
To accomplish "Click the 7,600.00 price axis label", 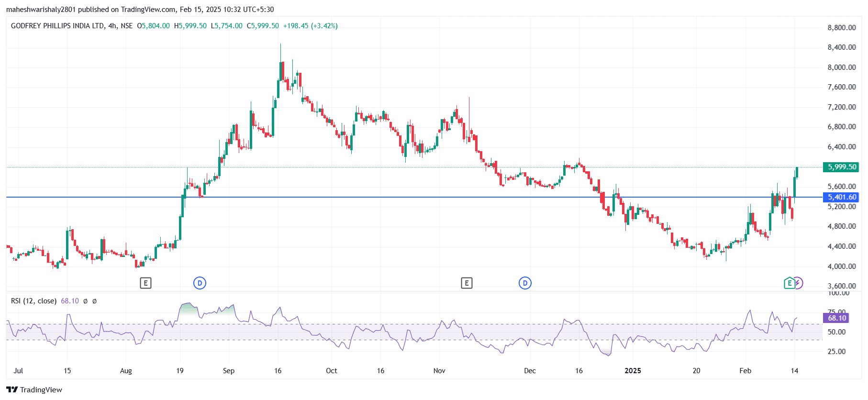I will [842, 87].
